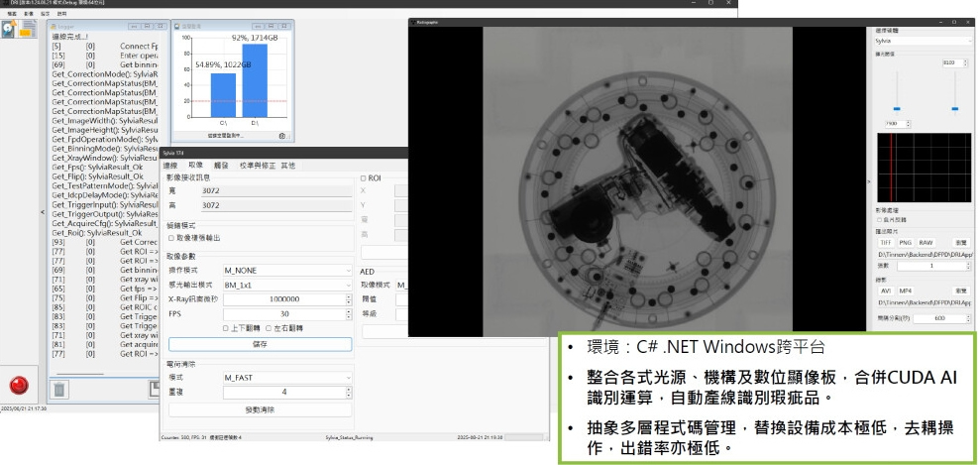
Task: Open the BM_1x1 binning dropdown
Action: (286, 285)
